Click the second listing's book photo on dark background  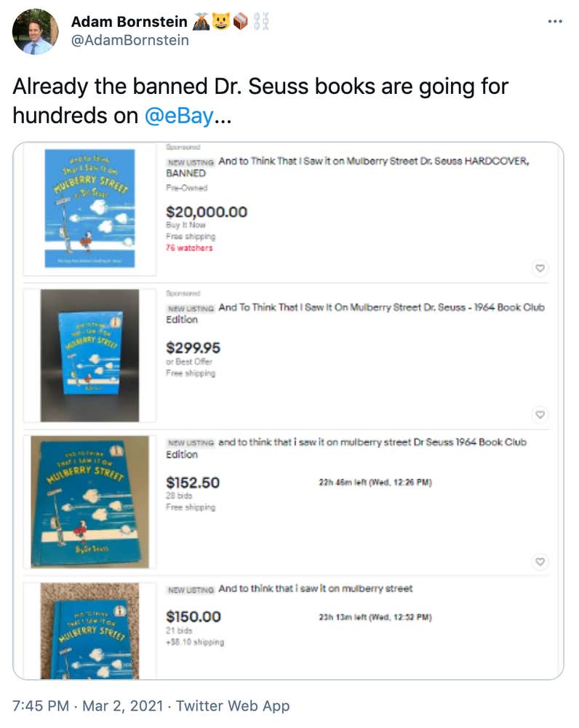[89, 355]
